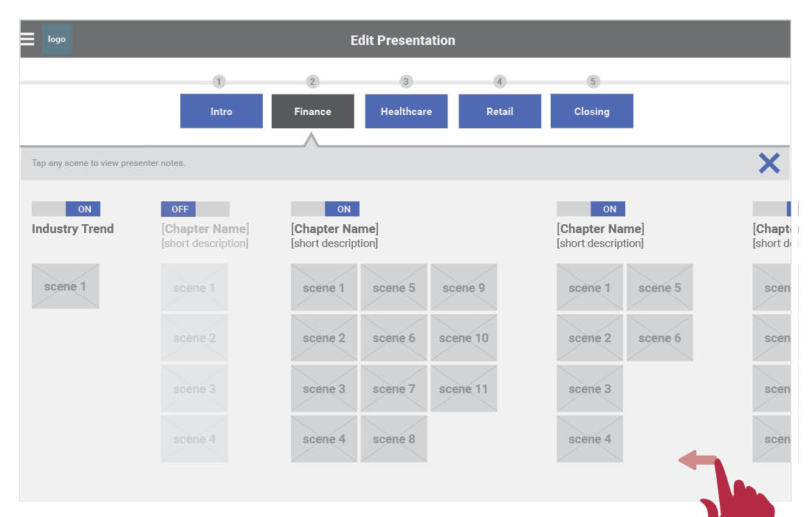Screen dimensions: 812x517
Task: Toggle ON switch above six-scene chapter
Action: coord(591,209)
